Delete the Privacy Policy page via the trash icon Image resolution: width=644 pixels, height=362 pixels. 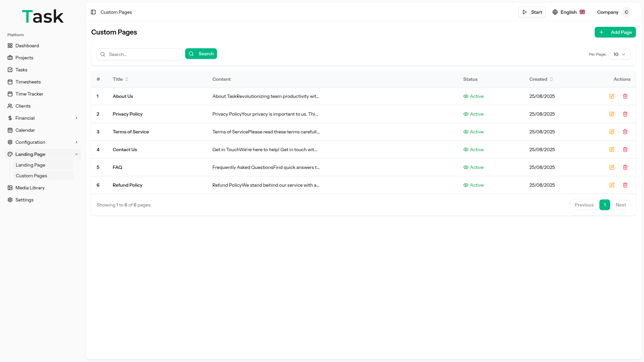point(625,114)
